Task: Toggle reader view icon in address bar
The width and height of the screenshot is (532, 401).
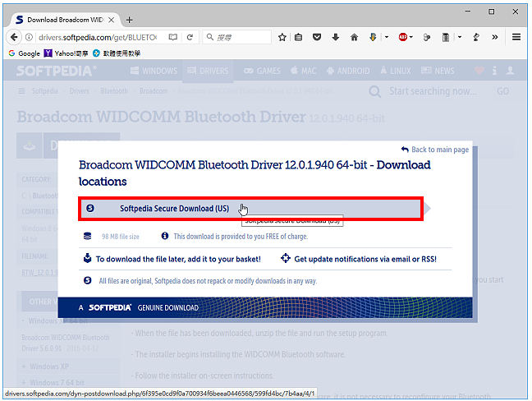Action: tap(173, 37)
